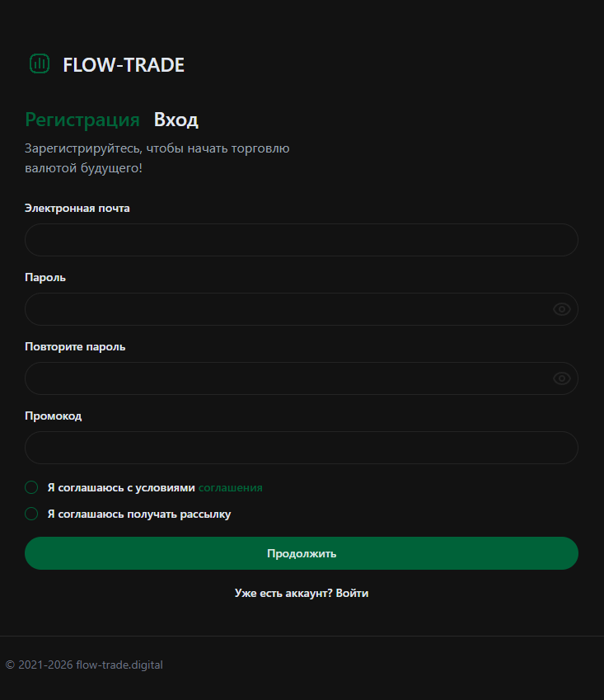Click the FLOW-TRADE brand name text
Viewport: 604px width, 700px height.
click(124, 65)
